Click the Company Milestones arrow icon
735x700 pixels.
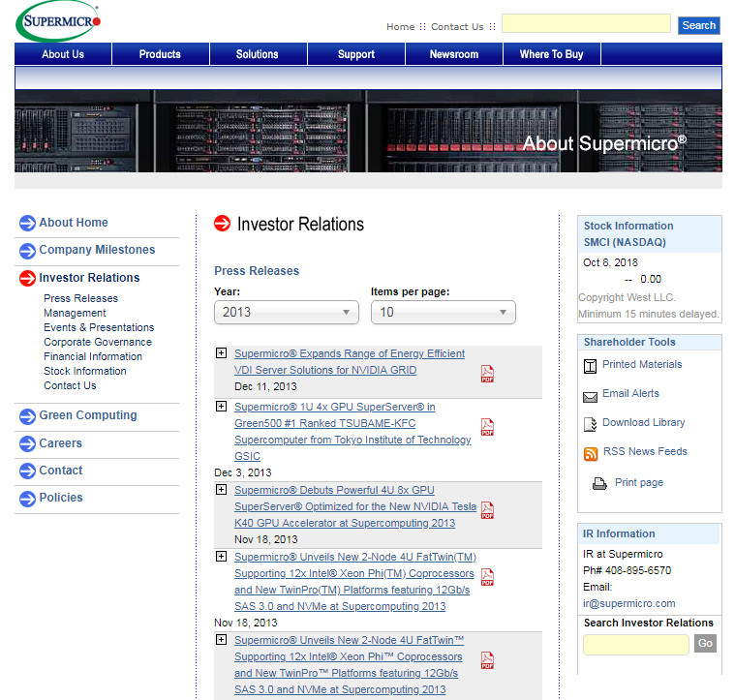(28, 251)
